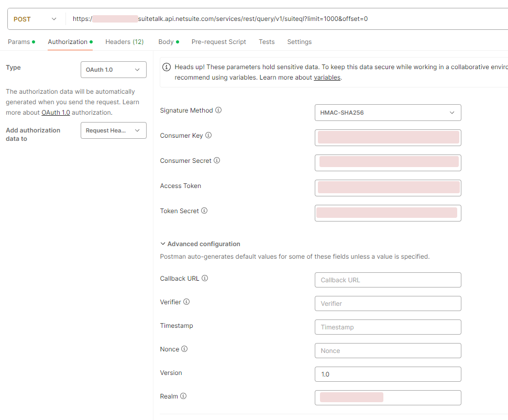Open the Request Headers authorization data dropdown
Image resolution: width=508 pixels, height=420 pixels.
click(113, 130)
